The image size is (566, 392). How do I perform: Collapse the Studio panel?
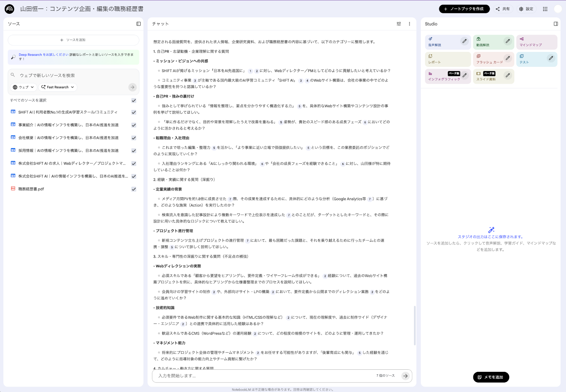555,24
